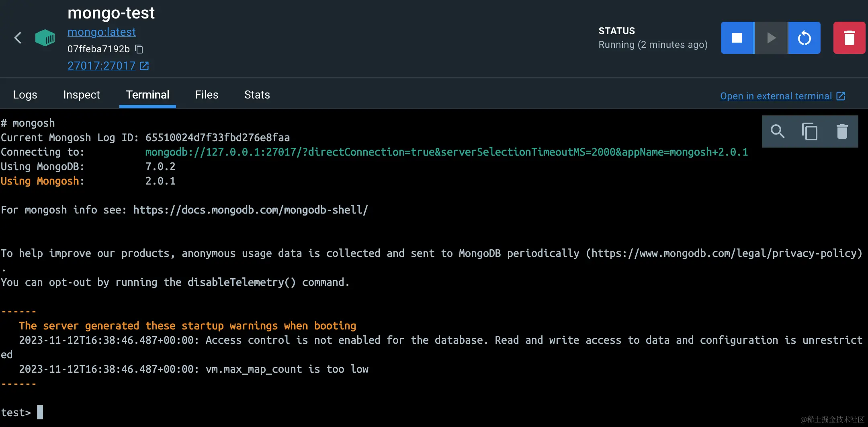Screen dimensions: 868x427
Task: Go back using the left chevron arrow
Action: click(18, 38)
